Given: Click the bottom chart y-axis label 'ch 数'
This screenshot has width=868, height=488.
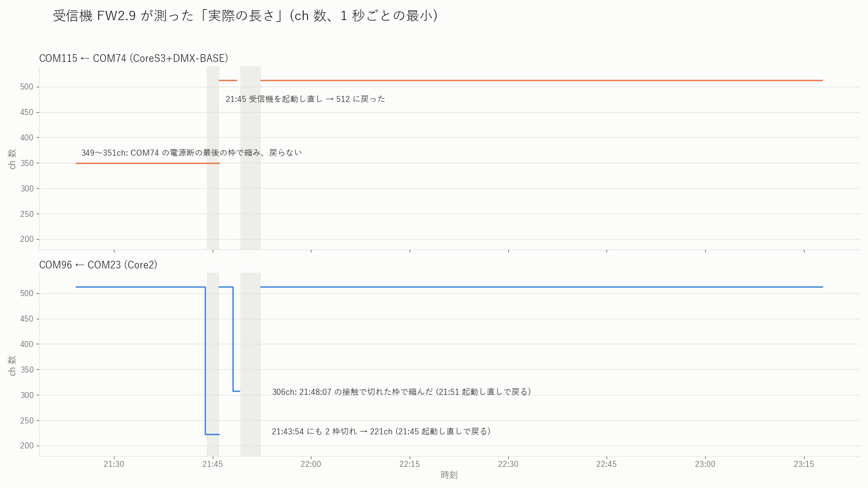Looking at the screenshot, I should (12, 365).
